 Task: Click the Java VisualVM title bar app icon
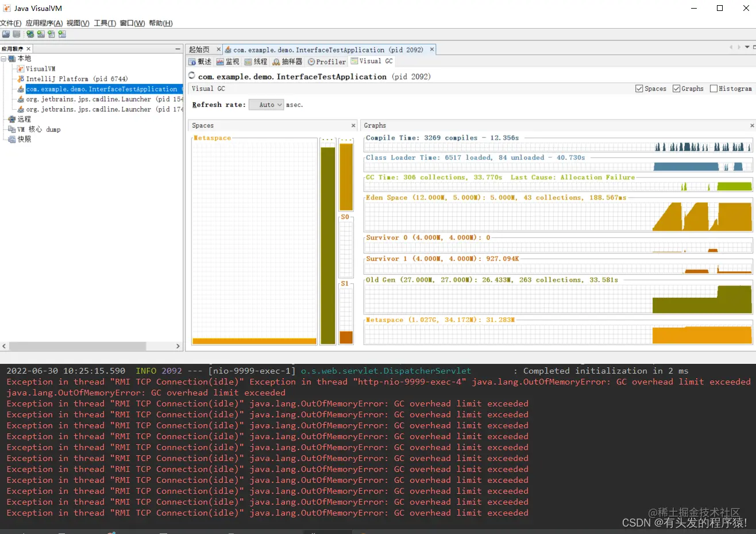point(7,8)
